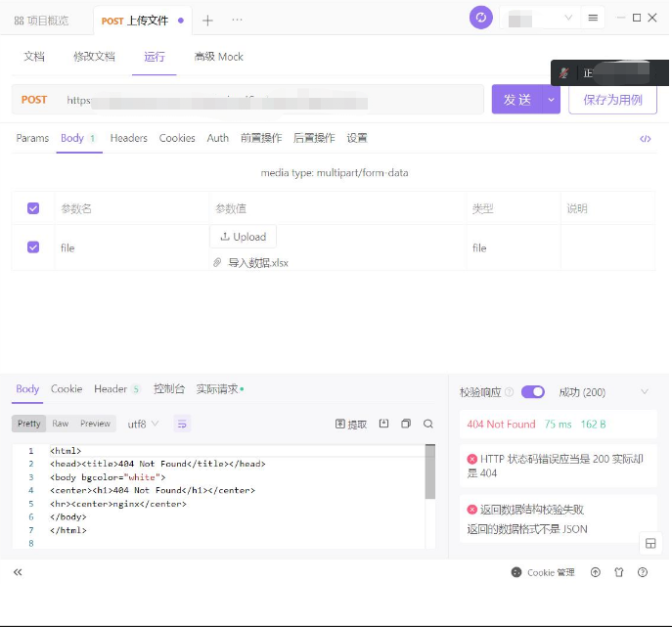Click the generate code icon
Image resolution: width=672 pixels, height=627 pixels.
tap(646, 139)
